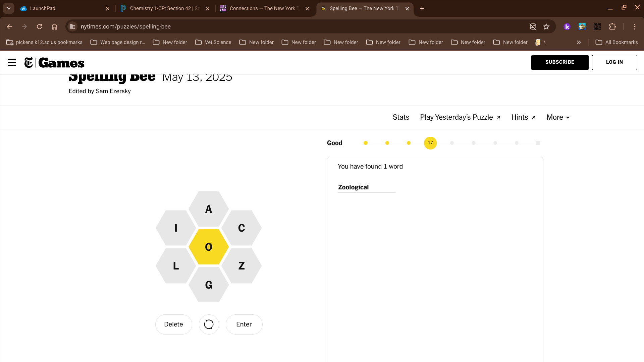Click the found word Zoological

click(353, 187)
